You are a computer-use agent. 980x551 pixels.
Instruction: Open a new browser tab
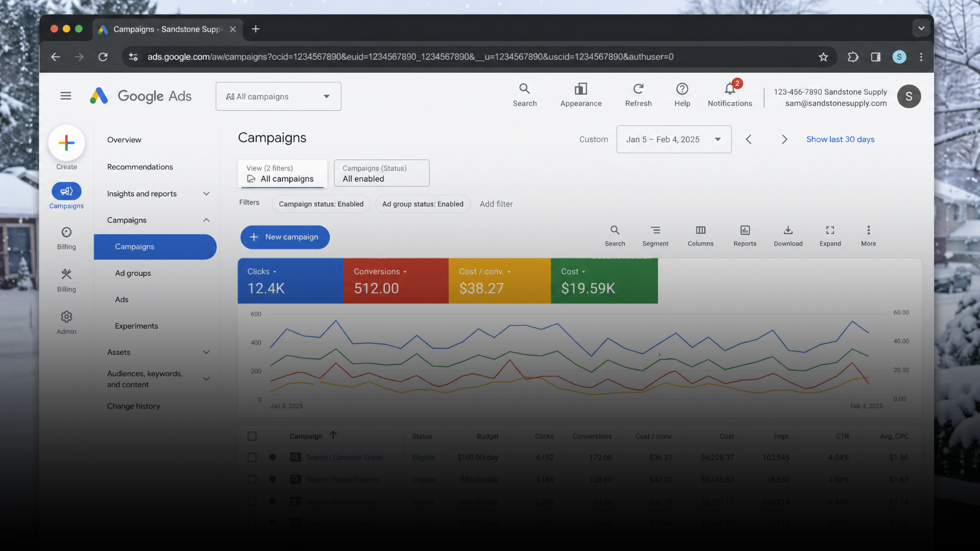tap(256, 29)
